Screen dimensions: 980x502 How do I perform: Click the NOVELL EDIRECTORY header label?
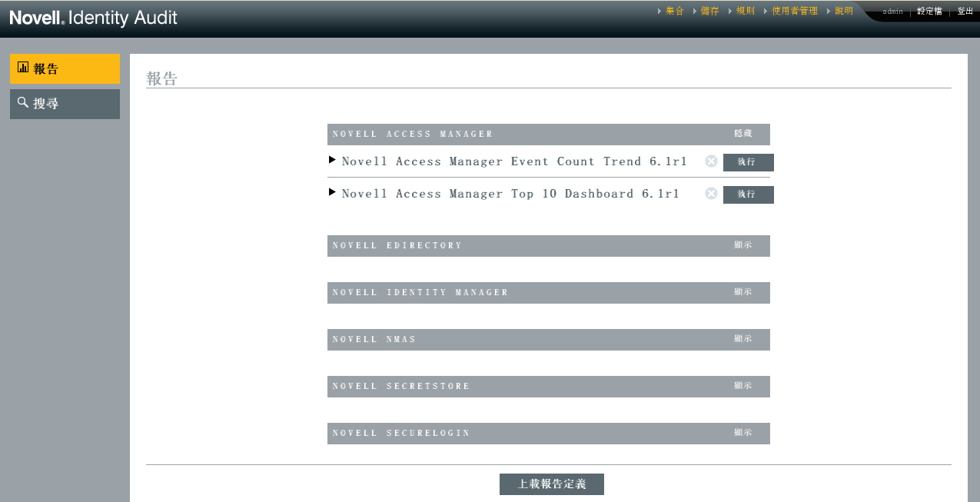pos(397,246)
